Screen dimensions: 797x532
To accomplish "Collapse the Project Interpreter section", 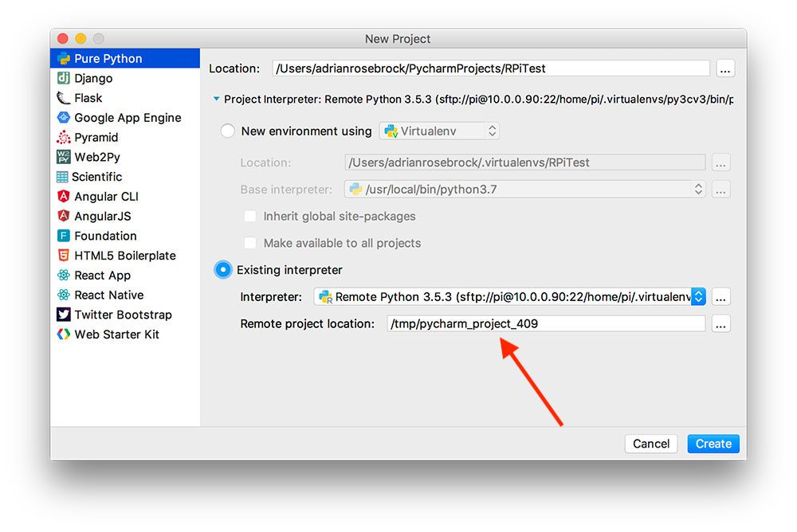I will tap(217, 99).
